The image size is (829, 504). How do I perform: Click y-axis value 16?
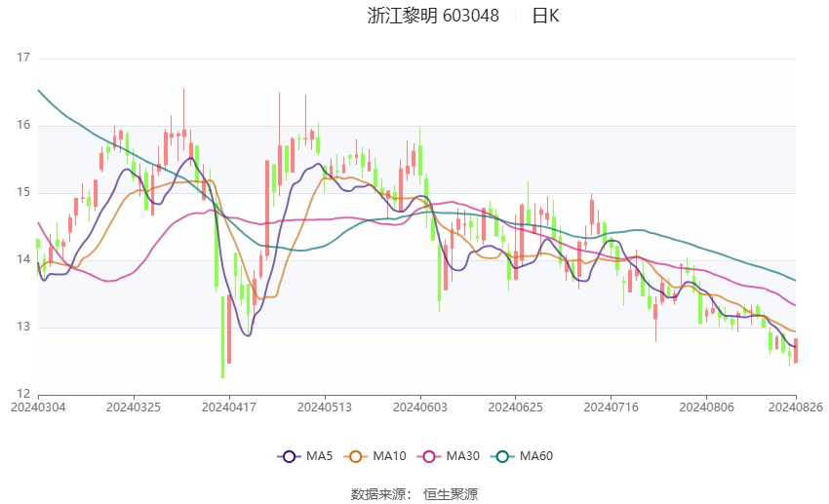coord(23,125)
